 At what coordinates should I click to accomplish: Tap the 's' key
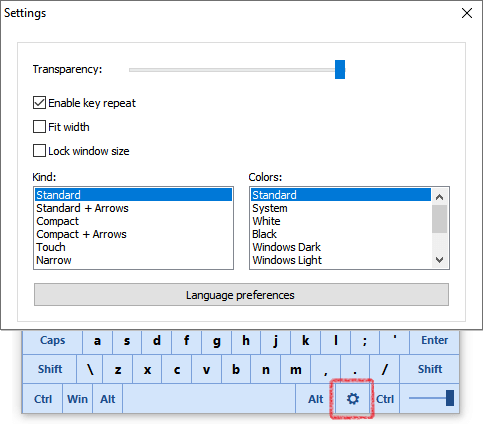click(x=127, y=341)
